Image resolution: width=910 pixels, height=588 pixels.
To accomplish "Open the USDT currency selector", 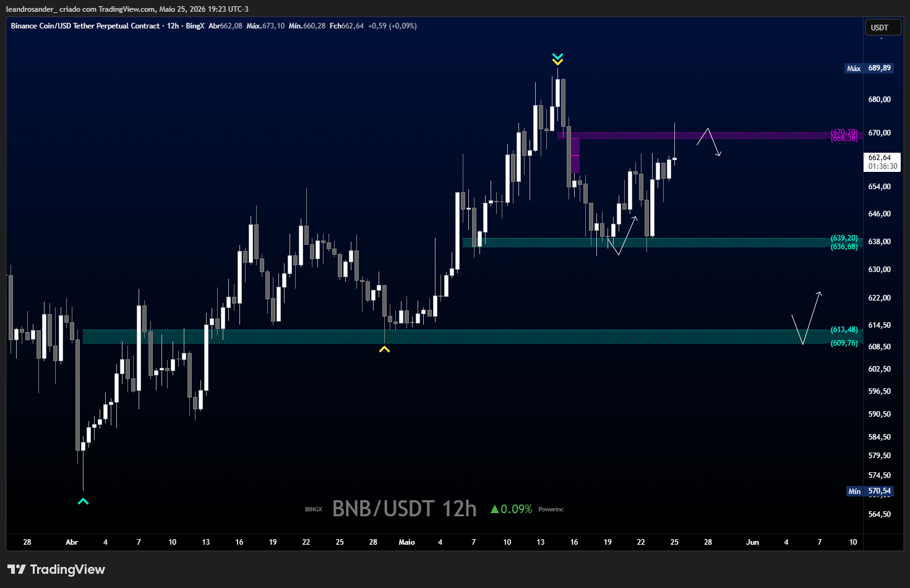I will point(882,27).
